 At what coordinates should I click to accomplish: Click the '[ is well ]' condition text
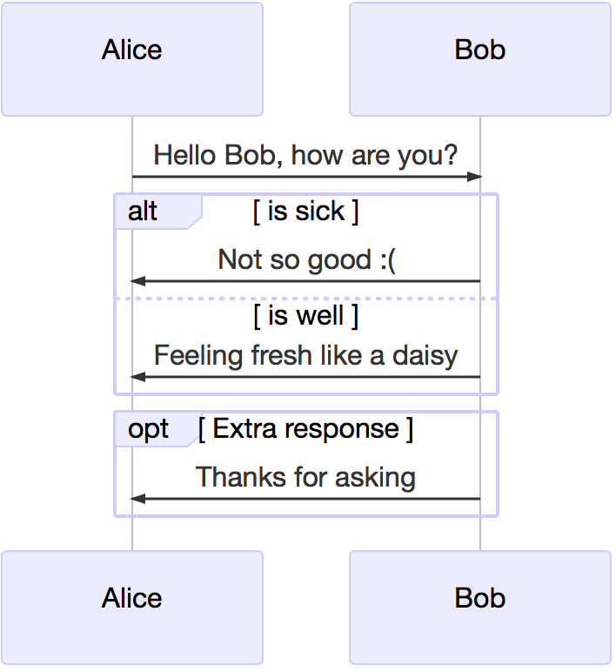(306, 316)
